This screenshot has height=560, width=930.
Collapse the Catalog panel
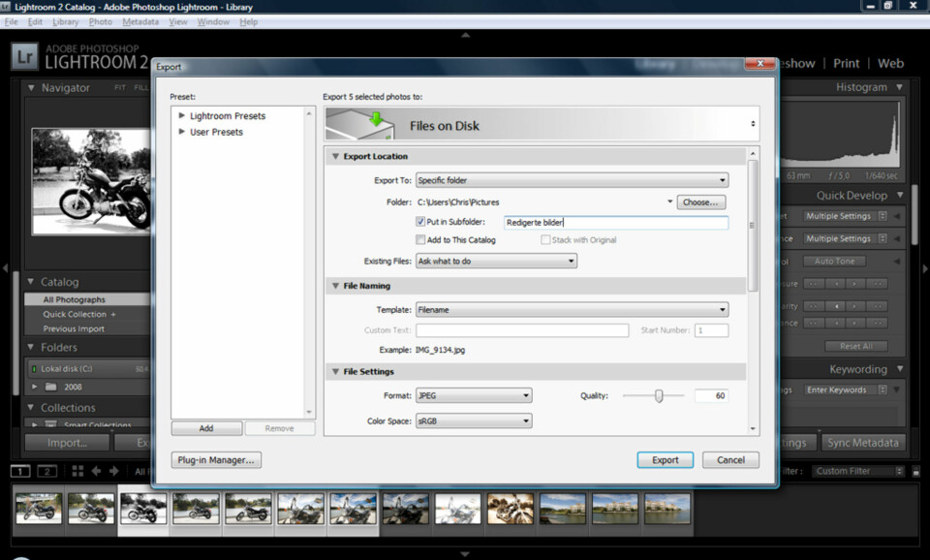(31, 282)
